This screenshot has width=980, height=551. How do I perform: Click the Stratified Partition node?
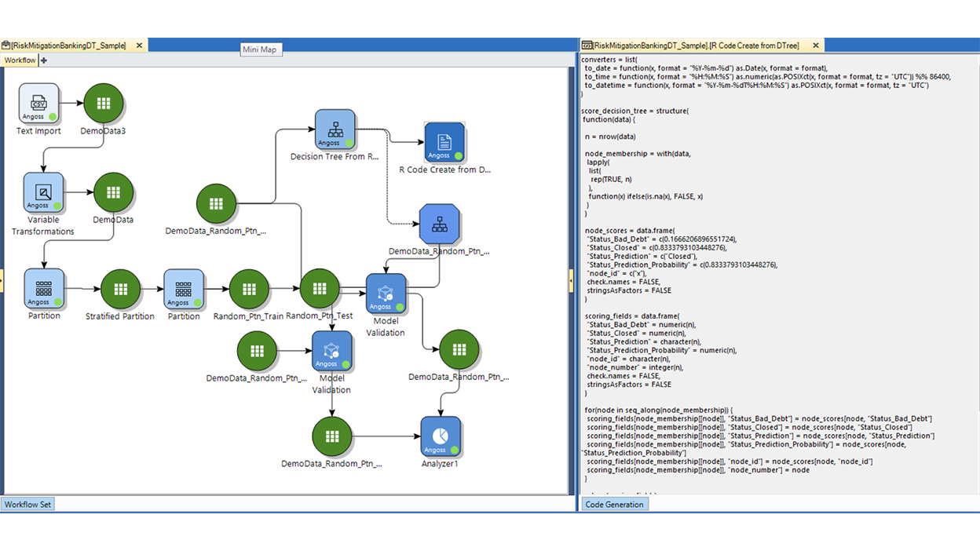119,290
